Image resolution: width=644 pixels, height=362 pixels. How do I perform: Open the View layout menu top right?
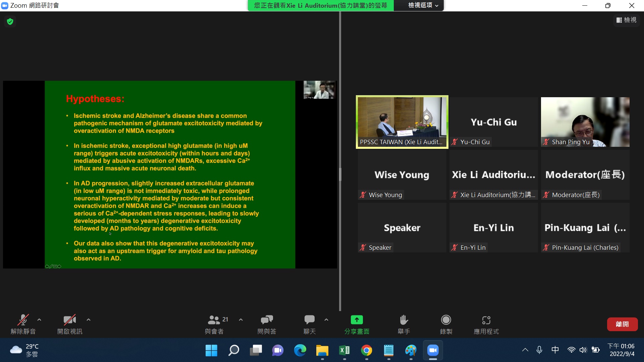point(626,20)
